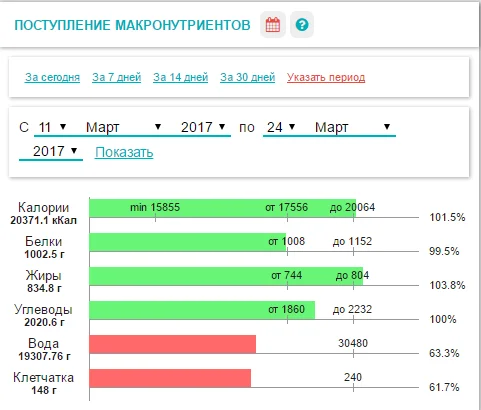Select the За 30 дней period link

coord(248,77)
